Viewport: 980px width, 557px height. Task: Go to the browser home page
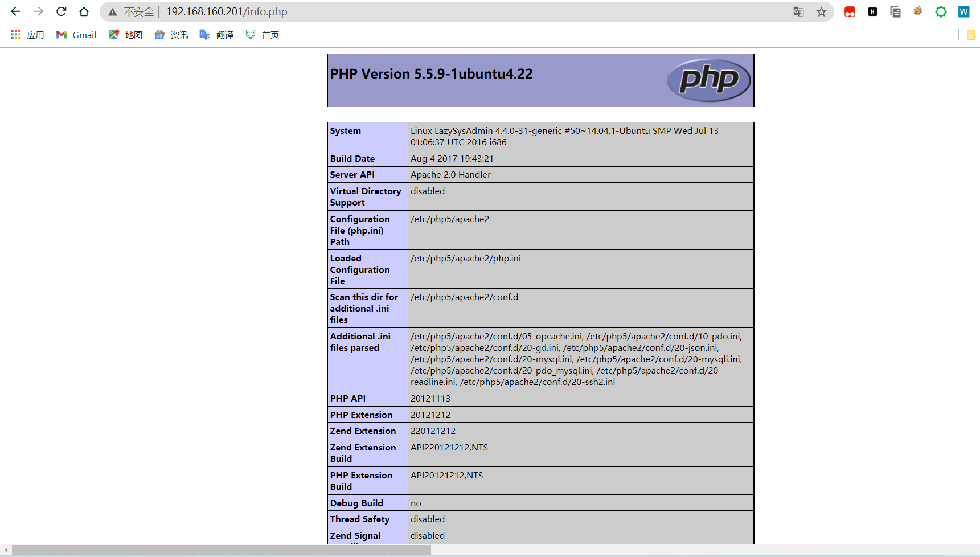pos(84,11)
